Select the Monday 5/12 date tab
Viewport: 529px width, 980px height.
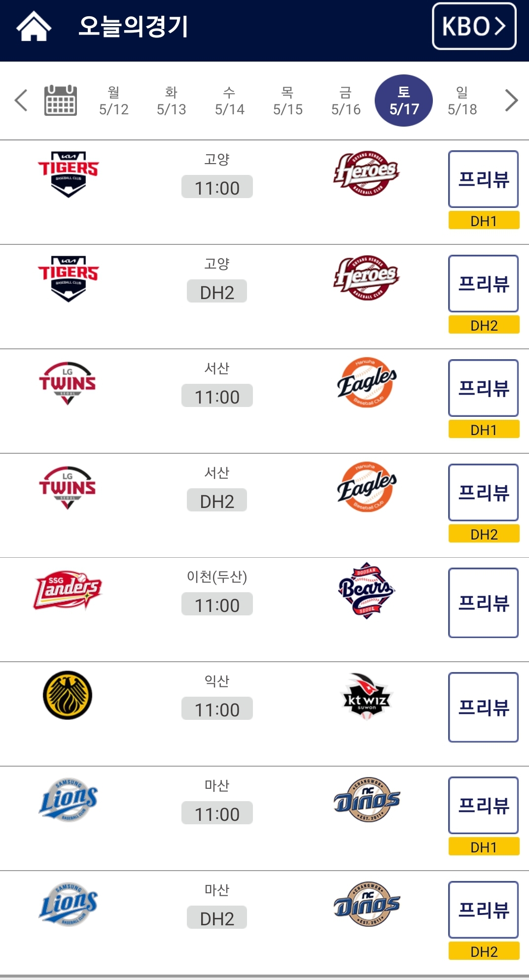(x=113, y=101)
